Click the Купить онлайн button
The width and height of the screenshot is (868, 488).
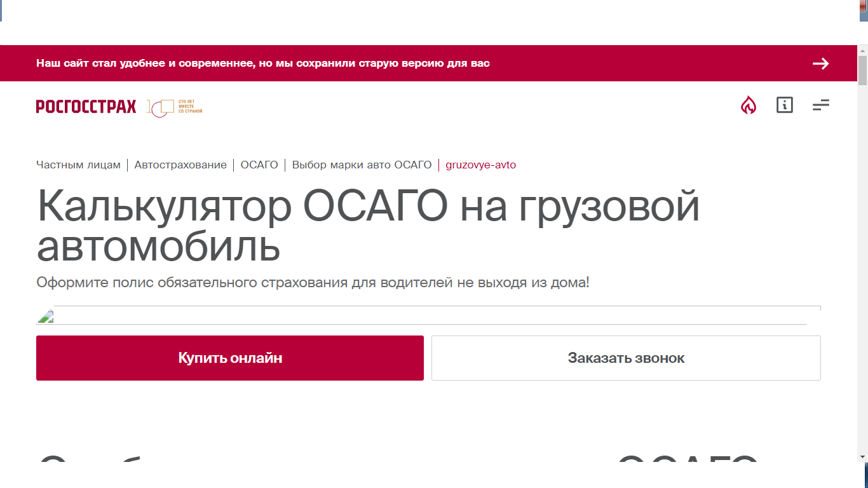(230, 358)
